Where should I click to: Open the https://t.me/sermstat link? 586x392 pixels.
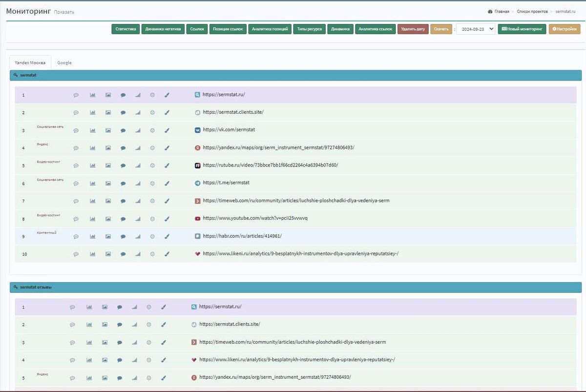[226, 183]
